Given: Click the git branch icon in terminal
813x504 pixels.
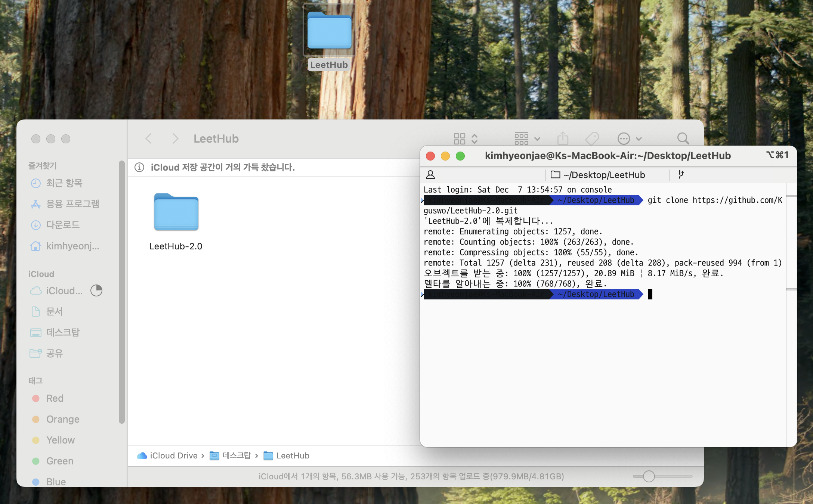Looking at the screenshot, I should click(x=681, y=174).
